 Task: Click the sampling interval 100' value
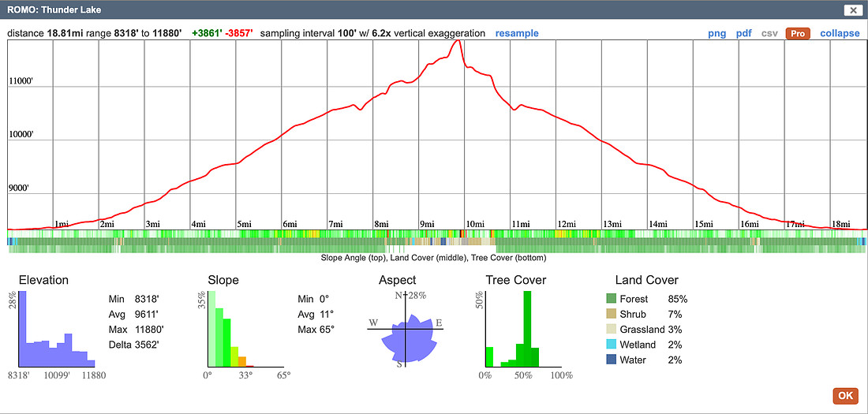point(349,33)
